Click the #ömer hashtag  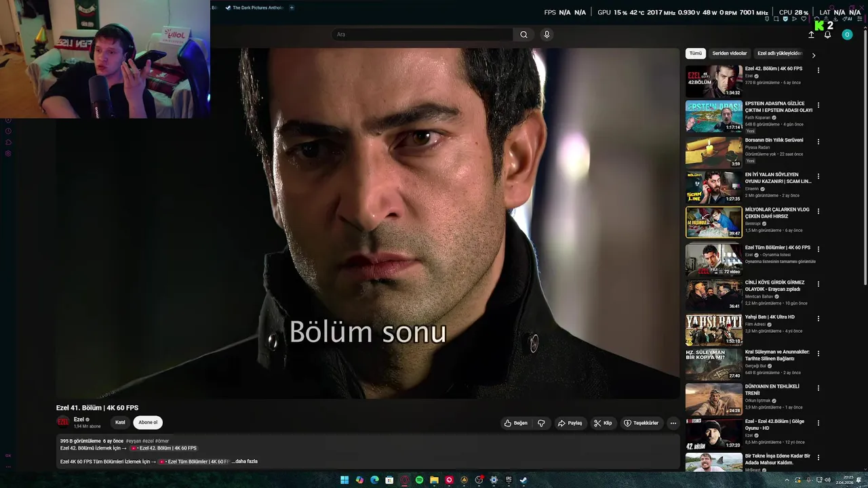[162, 441]
